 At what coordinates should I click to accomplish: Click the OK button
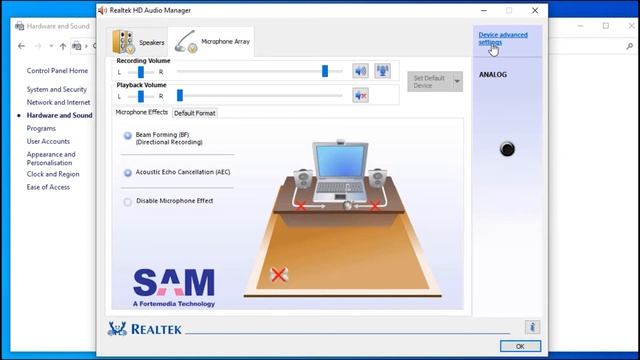(x=520, y=346)
